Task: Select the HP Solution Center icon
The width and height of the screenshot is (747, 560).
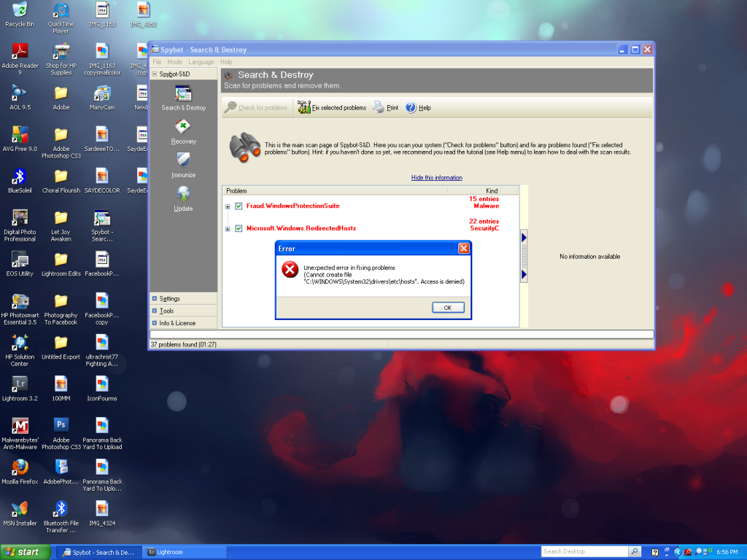Action: (x=20, y=350)
